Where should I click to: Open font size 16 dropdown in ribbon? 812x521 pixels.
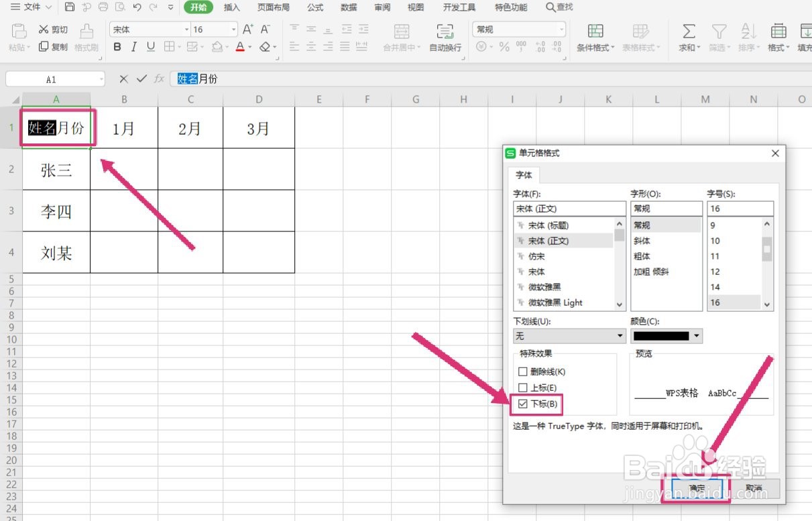(234, 30)
